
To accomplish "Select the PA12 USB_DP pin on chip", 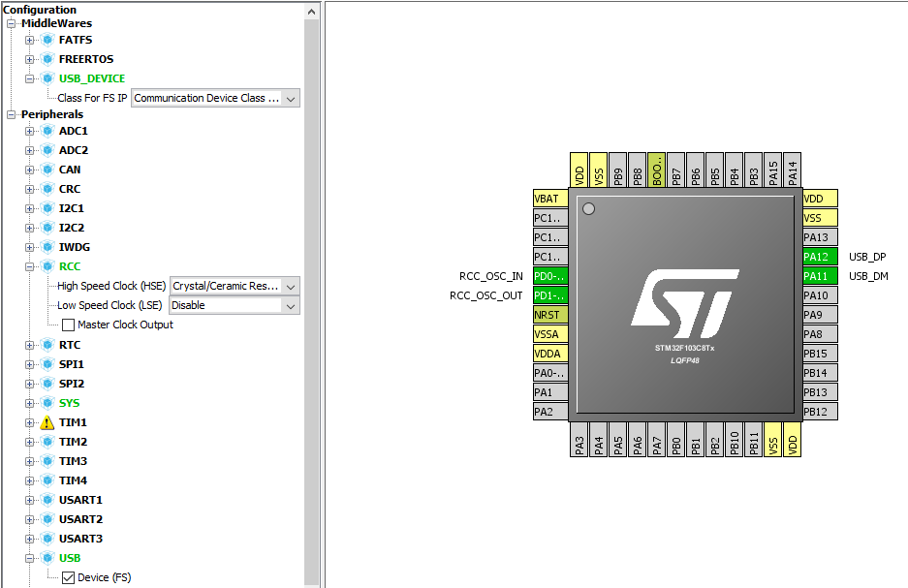I will click(820, 257).
